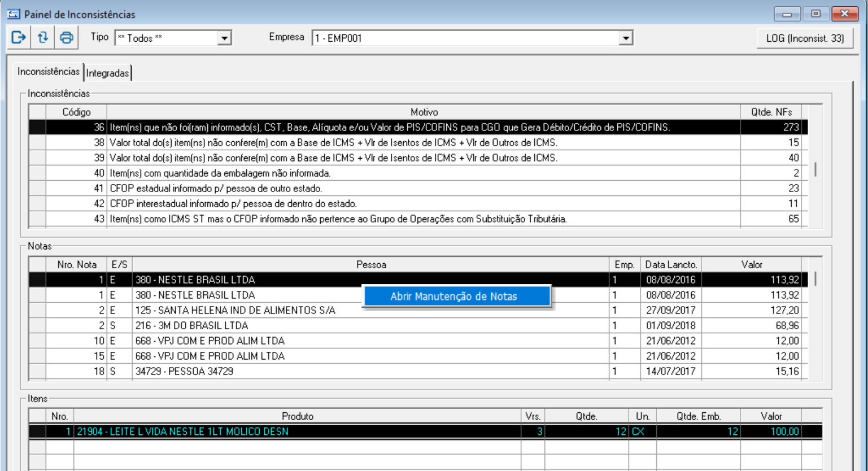This screenshot has width=868, height=471.
Task: Select highlighted NESTLE BRASIL LTDA nota row
Action: point(418,280)
